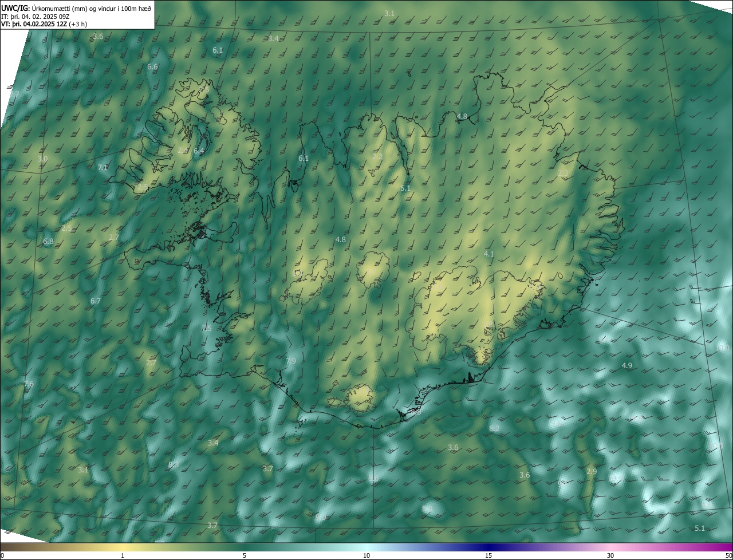
Task: Click the 3.0 value label on the map
Action: coord(42,159)
